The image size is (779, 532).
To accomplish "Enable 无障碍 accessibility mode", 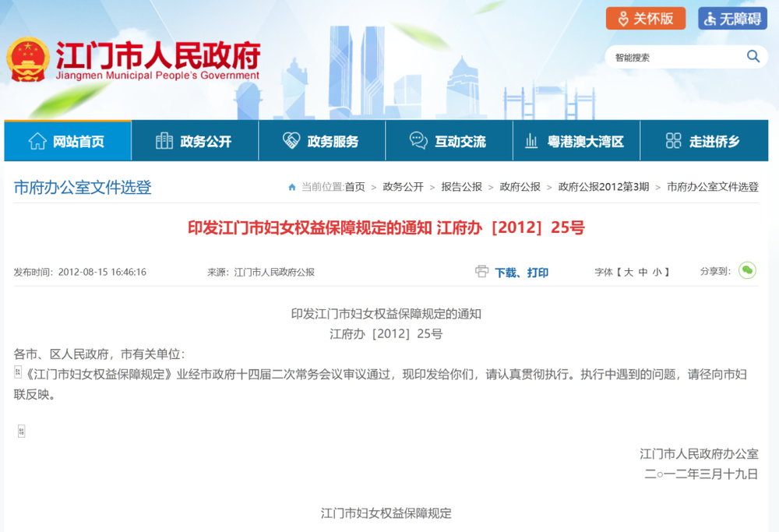I will coord(732,19).
